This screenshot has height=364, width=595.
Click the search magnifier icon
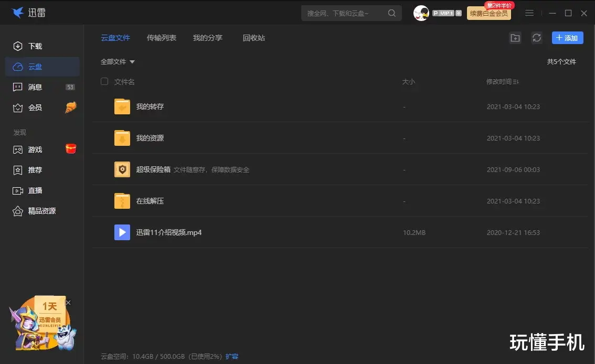[391, 13]
